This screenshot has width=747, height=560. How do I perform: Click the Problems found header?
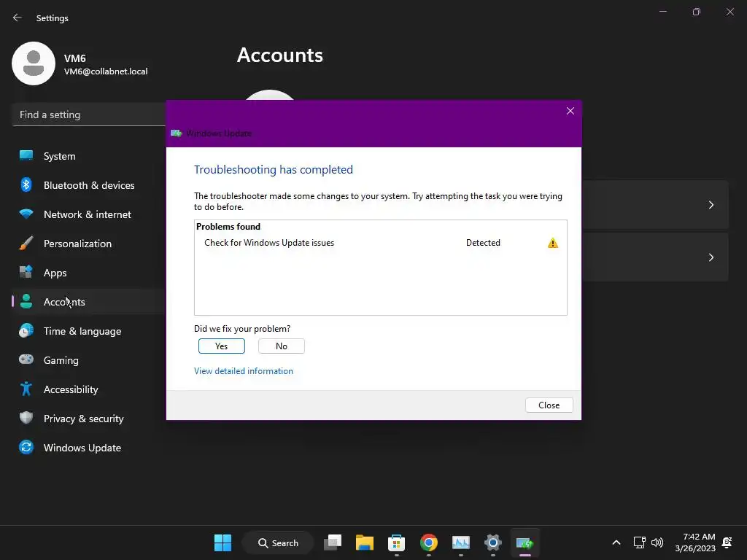(228, 227)
